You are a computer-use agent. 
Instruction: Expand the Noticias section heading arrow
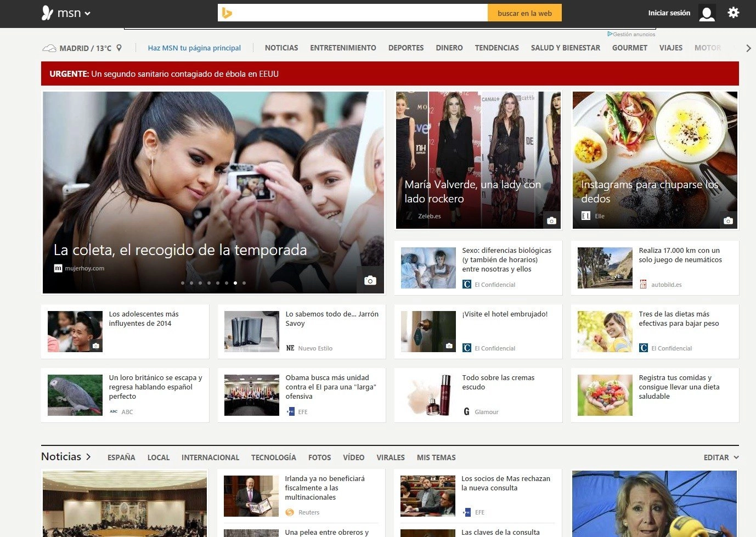coord(88,456)
